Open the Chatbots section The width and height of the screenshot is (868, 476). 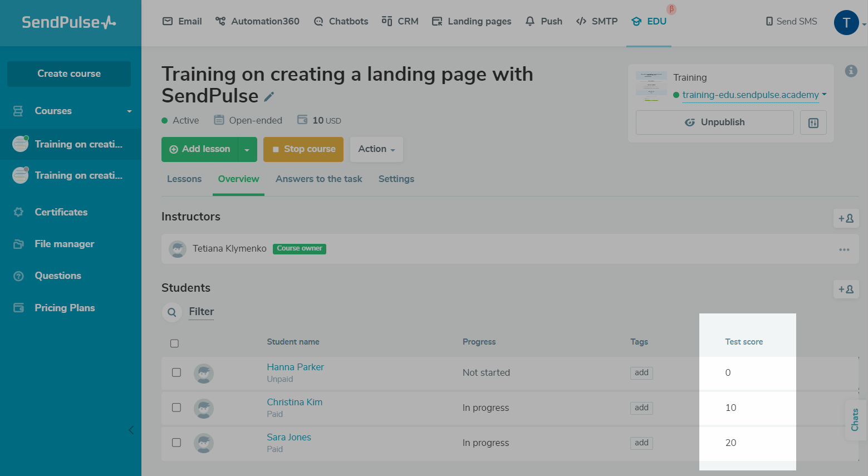(x=341, y=21)
